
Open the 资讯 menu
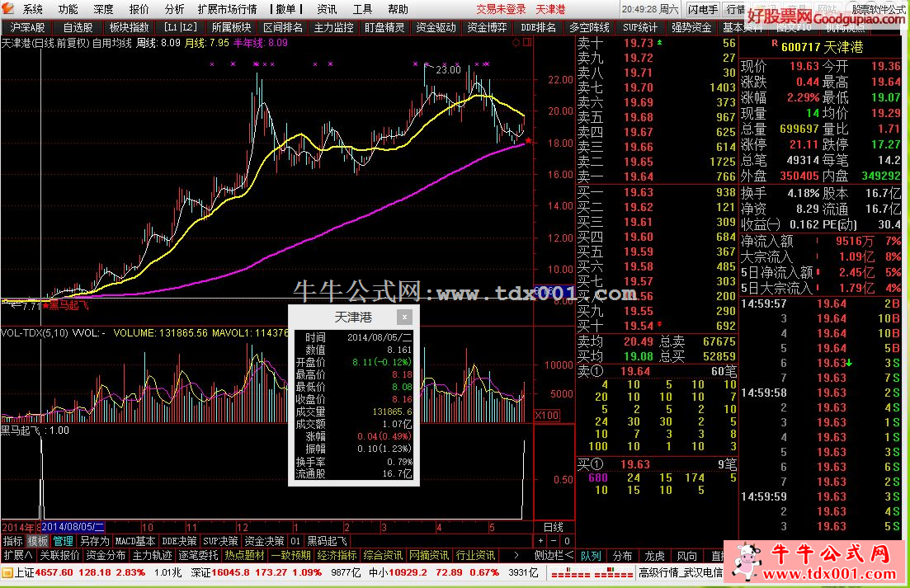[x=327, y=9]
